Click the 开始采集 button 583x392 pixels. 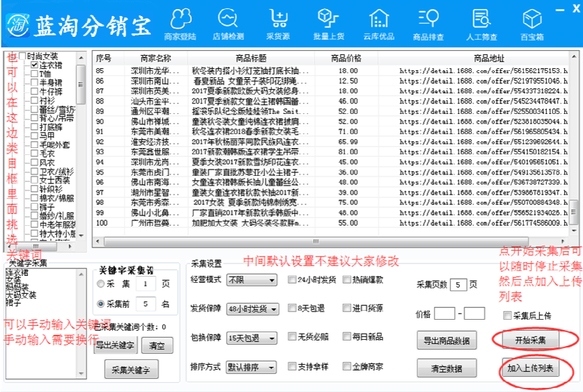coord(531,340)
